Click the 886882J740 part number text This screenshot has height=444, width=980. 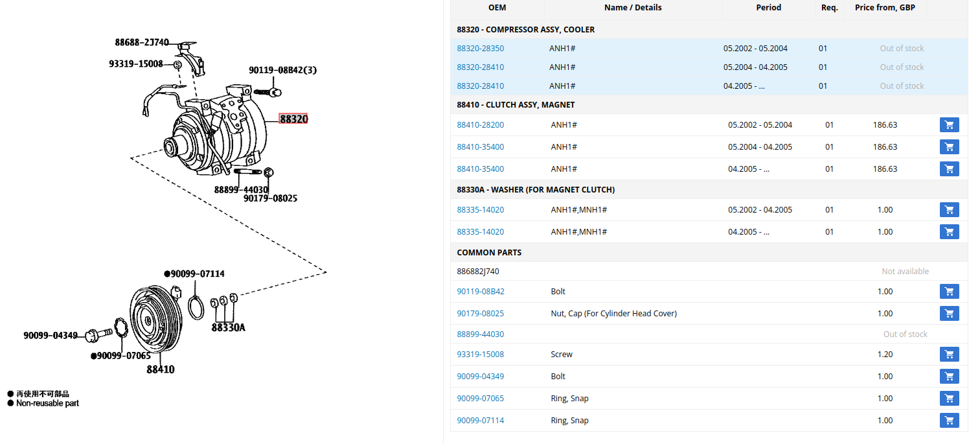pyautogui.click(x=478, y=272)
